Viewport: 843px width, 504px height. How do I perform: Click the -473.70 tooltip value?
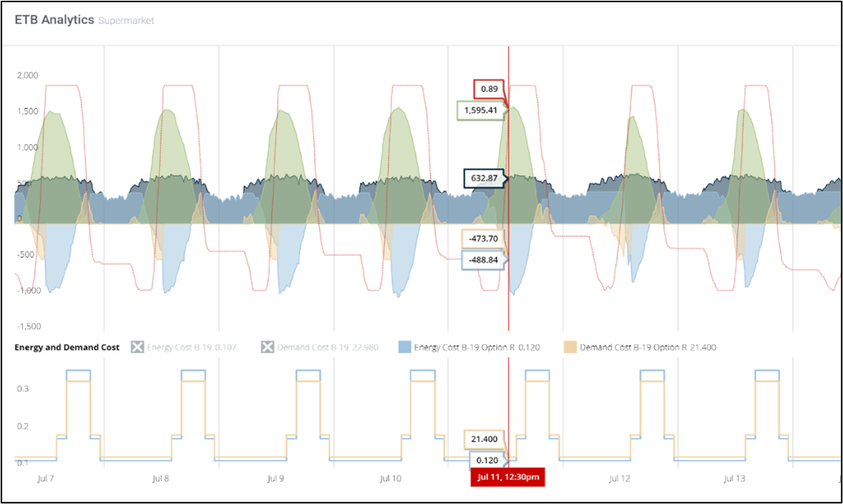tap(483, 239)
